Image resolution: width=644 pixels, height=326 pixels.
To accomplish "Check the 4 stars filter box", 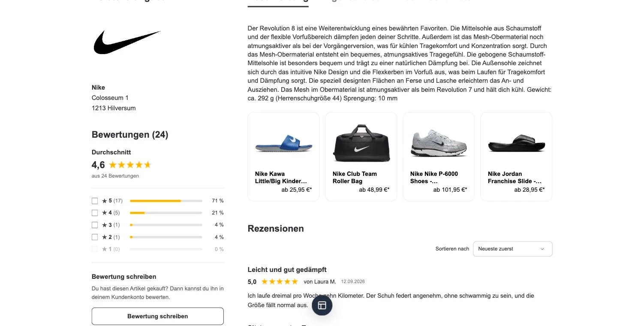I will 95,213.
